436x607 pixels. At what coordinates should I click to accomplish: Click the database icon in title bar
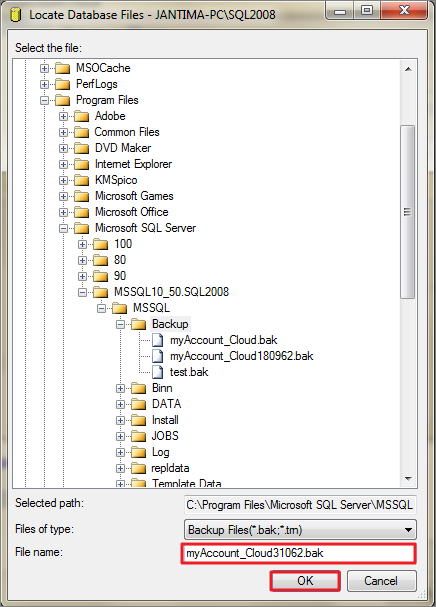tap(15, 15)
